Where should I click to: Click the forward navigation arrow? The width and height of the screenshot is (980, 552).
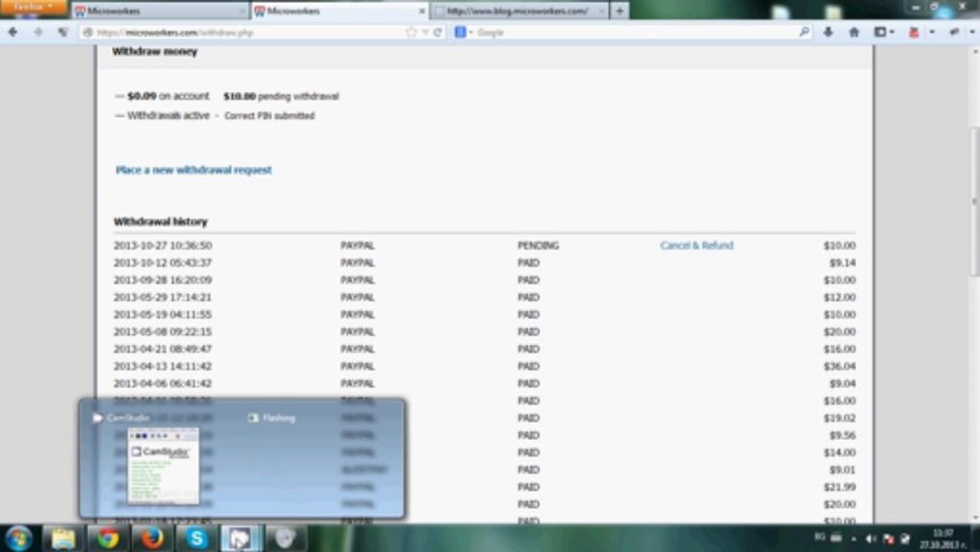(38, 32)
